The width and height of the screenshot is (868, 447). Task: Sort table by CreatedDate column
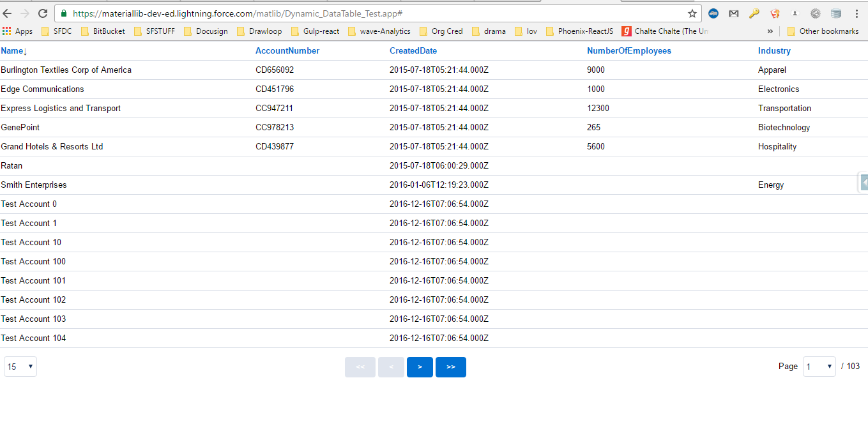[413, 51]
